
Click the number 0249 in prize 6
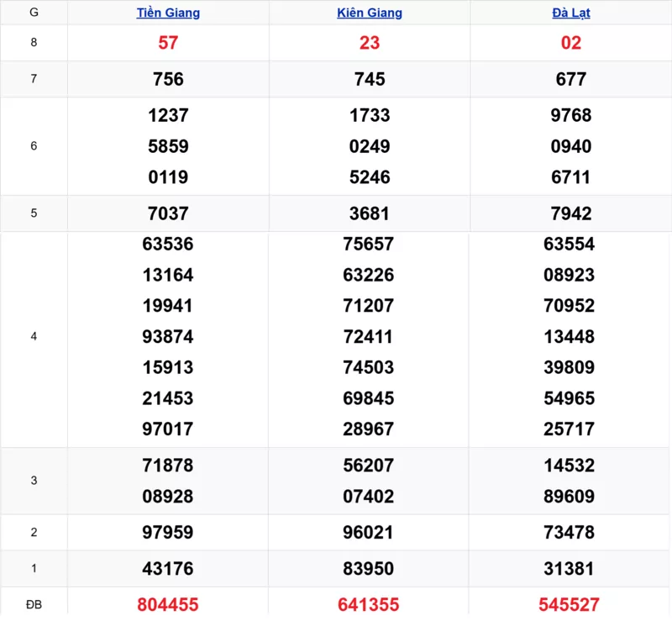[370, 146]
